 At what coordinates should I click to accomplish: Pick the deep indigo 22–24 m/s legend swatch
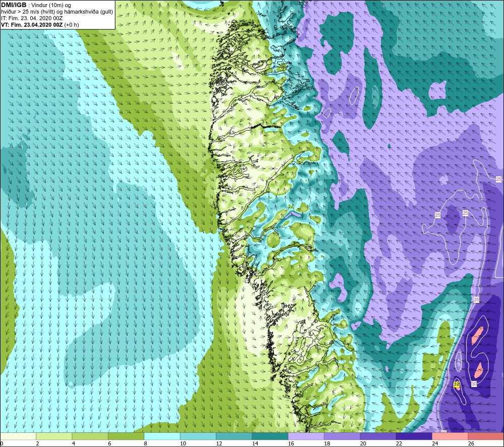[x=414, y=436]
